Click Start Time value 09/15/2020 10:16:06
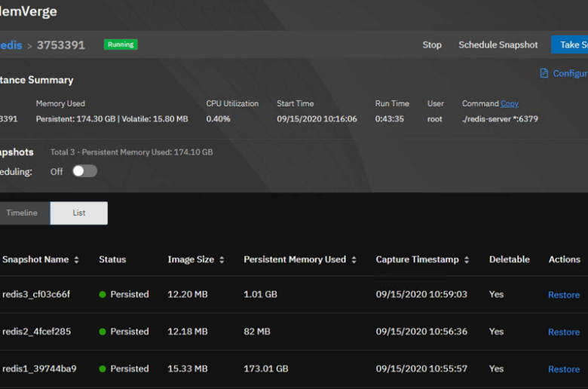 [317, 119]
